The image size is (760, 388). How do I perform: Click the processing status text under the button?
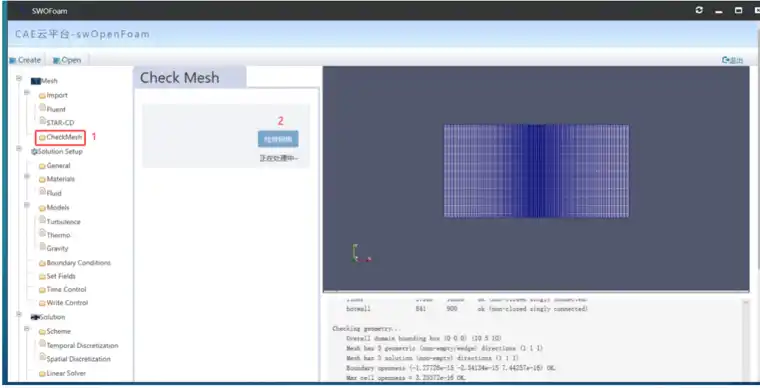pyautogui.click(x=279, y=158)
